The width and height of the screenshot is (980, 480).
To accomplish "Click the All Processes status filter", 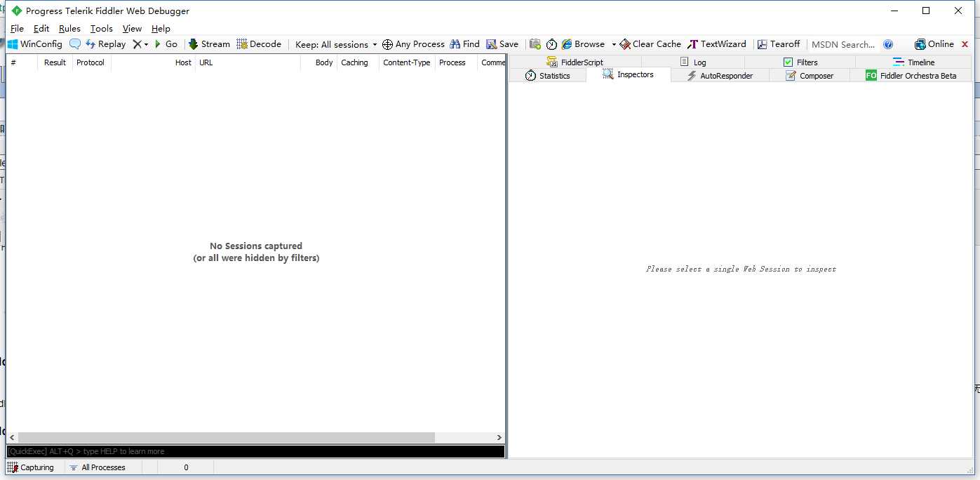I will 98,467.
